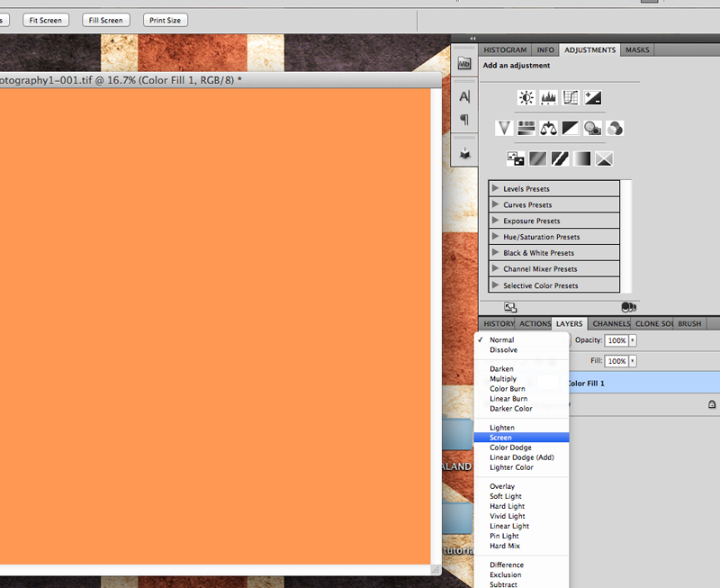Add a Curves adjustment
The width and height of the screenshot is (720, 588).
571,98
